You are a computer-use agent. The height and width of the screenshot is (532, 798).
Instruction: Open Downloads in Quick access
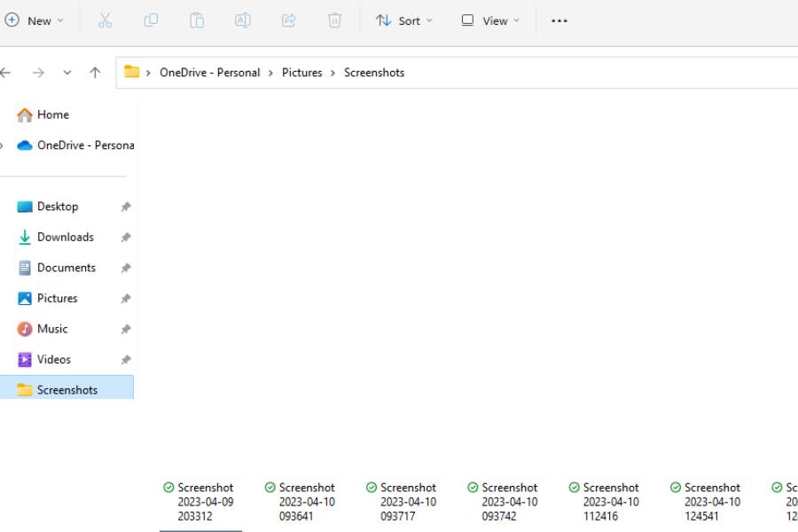coord(66,237)
